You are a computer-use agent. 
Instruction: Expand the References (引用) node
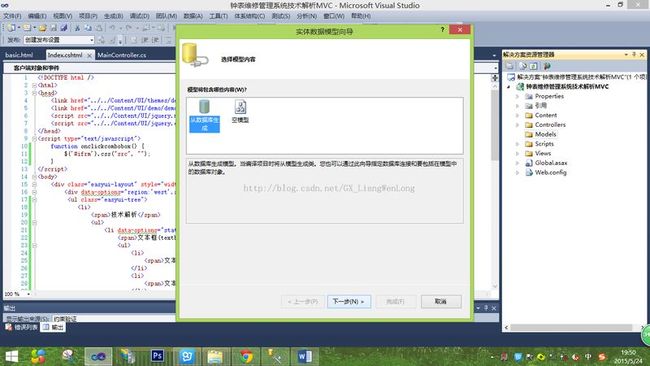[517, 106]
